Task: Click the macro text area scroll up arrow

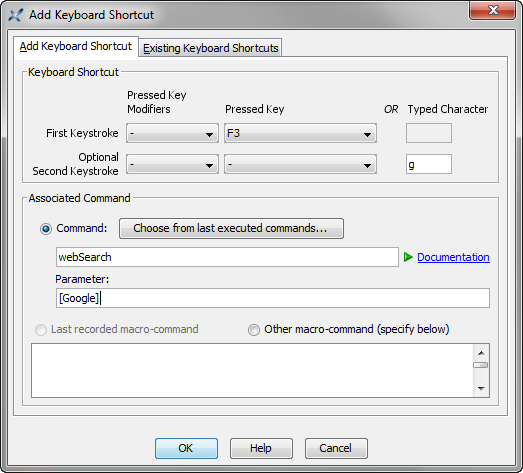Action: (x=481, y=353)
